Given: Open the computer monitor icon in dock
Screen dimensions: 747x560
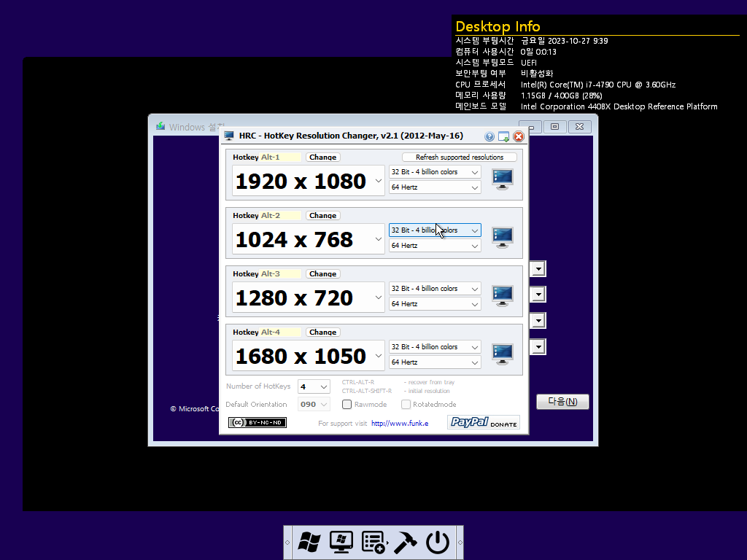Looking at the screenshot, I should [x=341, y=542].
